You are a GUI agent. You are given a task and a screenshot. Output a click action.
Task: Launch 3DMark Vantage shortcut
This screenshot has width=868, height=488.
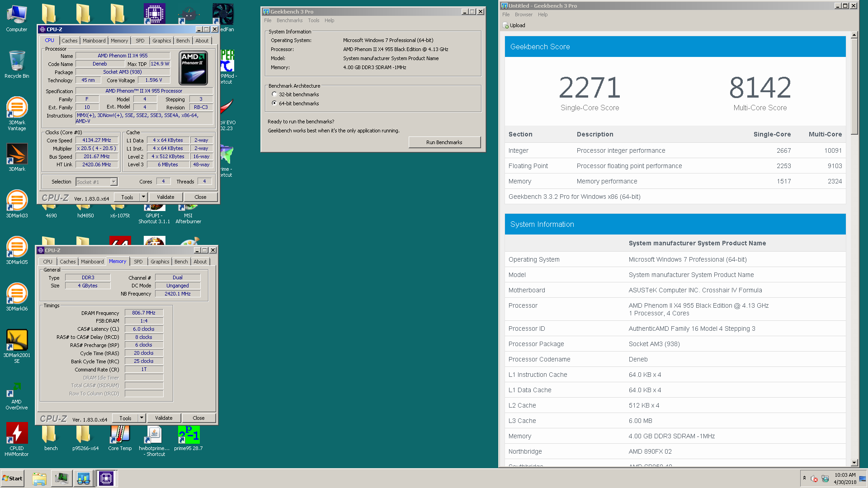pyautogui.click(x=17, y=113)
